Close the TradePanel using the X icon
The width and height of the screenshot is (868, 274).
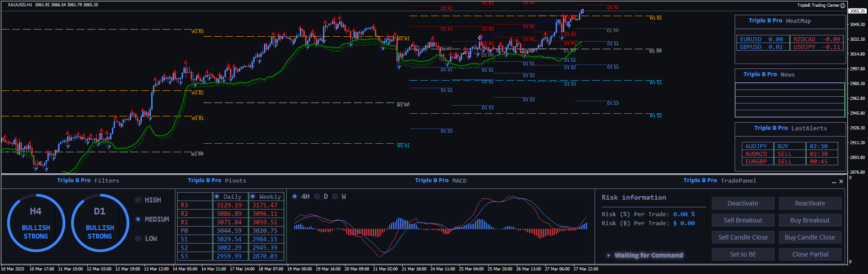pos(841,181)
